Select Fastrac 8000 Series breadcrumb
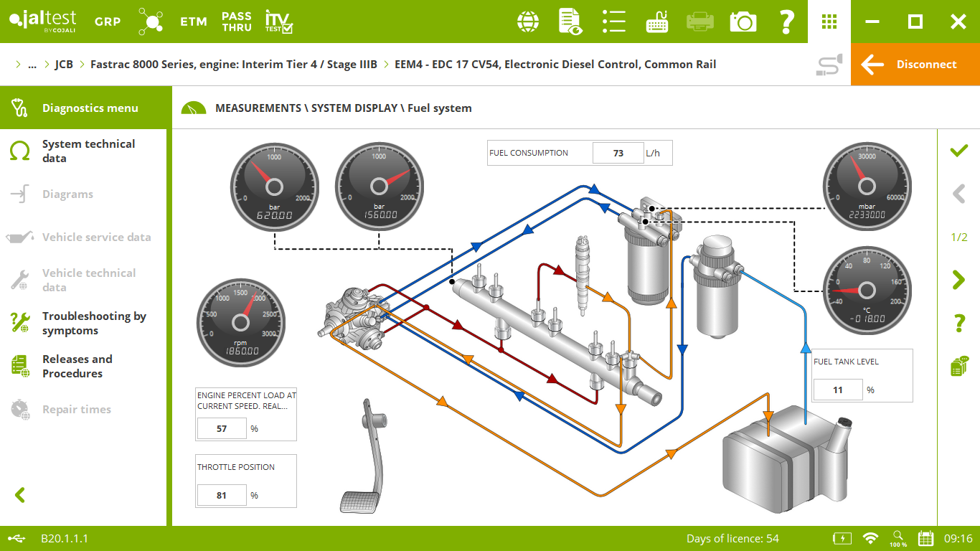This screenshot has height=551, width=980. click(234, 65)
